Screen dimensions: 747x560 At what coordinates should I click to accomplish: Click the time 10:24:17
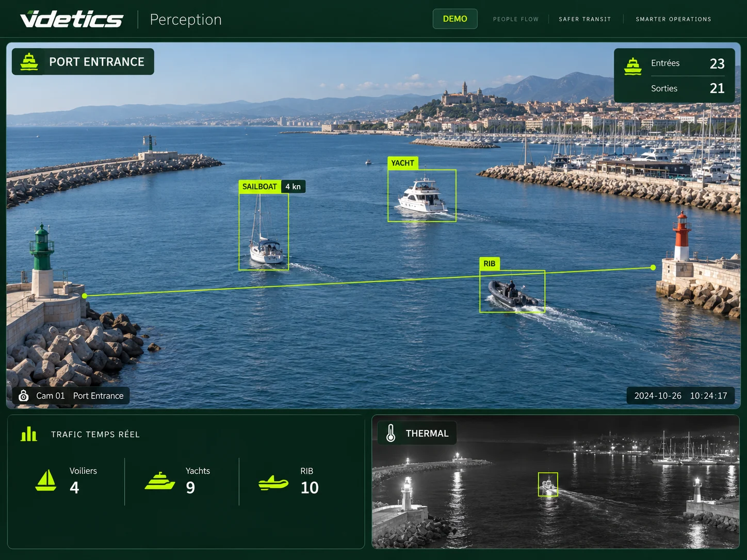(x=708, y=396)
